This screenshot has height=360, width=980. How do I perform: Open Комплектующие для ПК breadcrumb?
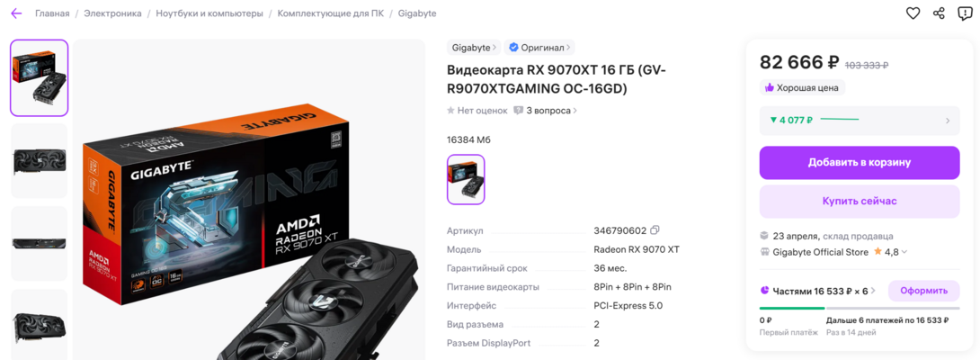pyautogui.click(x=331, y=13)
